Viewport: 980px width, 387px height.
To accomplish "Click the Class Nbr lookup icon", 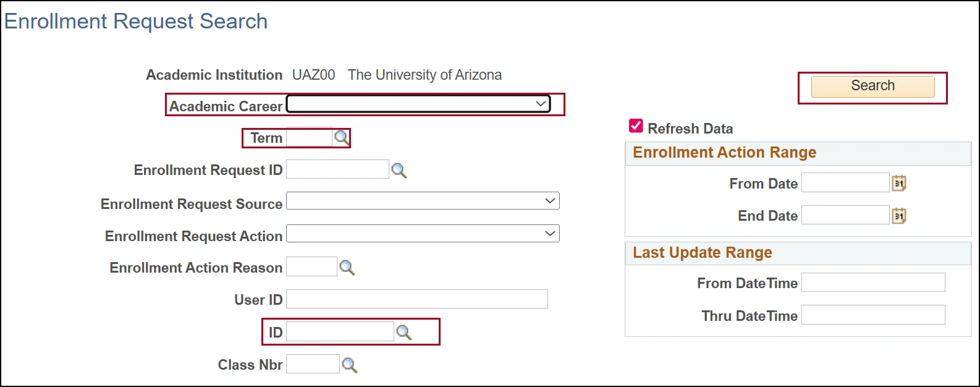I will point(350,365).
